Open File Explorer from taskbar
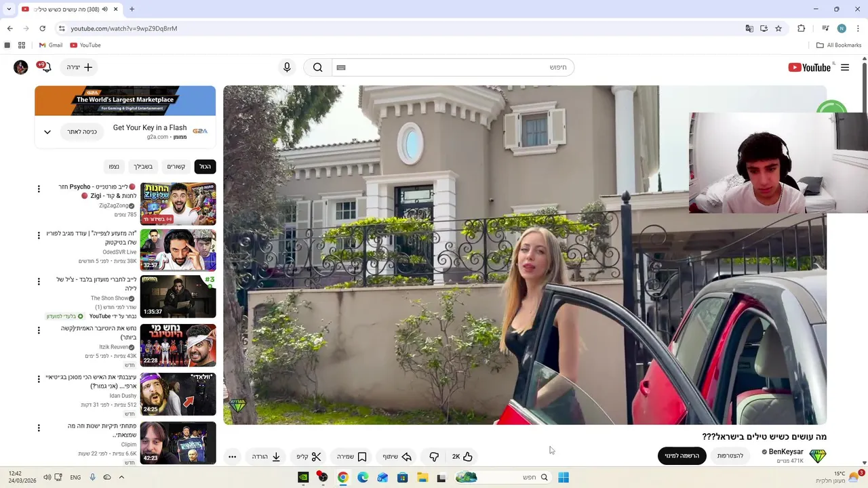Image resolution: width=868 pixels, height=488 pixels. (x=422, y=477)
